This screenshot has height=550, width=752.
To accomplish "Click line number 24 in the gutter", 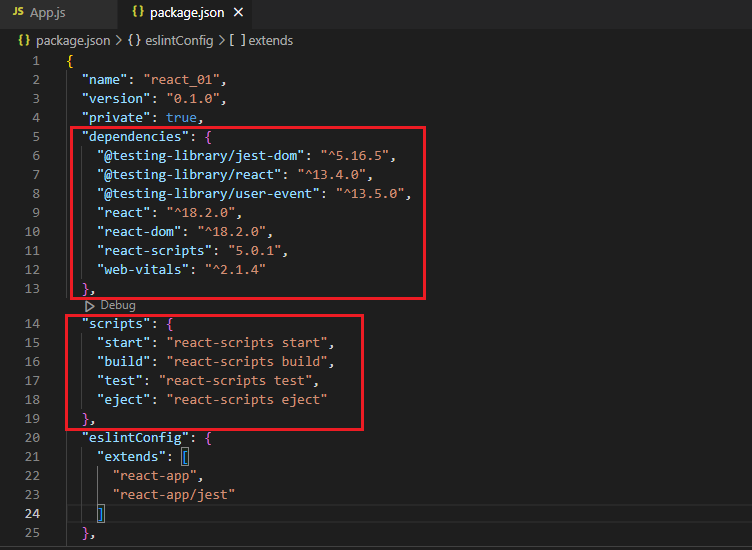I will pyautogui.click(x=32, y=514).
